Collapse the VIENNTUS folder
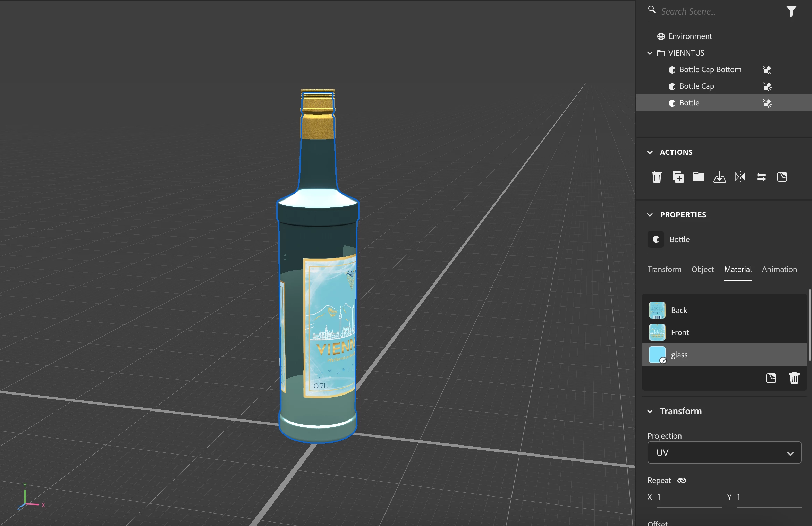This screenshot has height=526, width=812. 650,53
